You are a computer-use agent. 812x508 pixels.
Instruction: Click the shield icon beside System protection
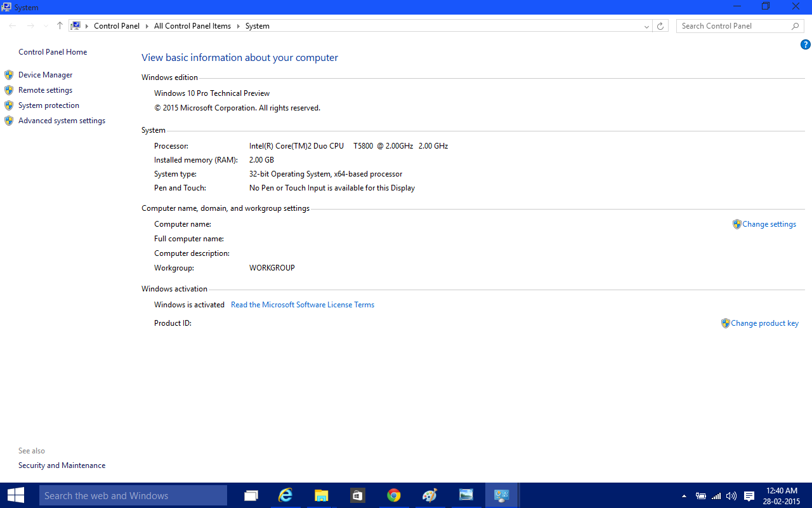[9, 105]
